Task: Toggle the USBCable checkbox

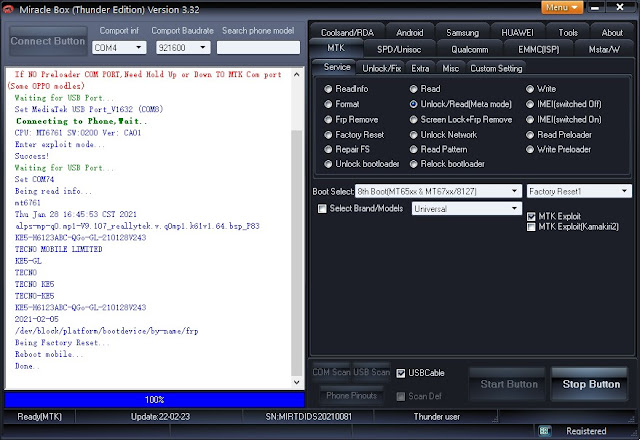Action: tap(401, 373)
